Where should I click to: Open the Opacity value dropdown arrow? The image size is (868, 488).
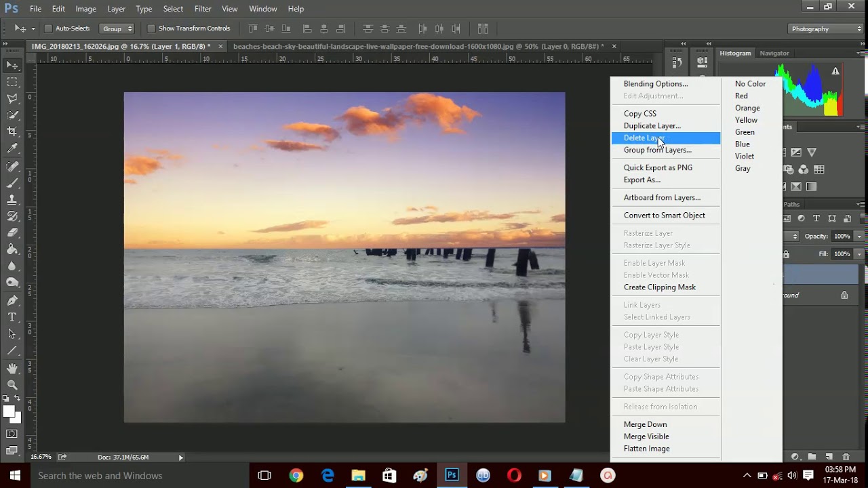[x=859, y=237]
